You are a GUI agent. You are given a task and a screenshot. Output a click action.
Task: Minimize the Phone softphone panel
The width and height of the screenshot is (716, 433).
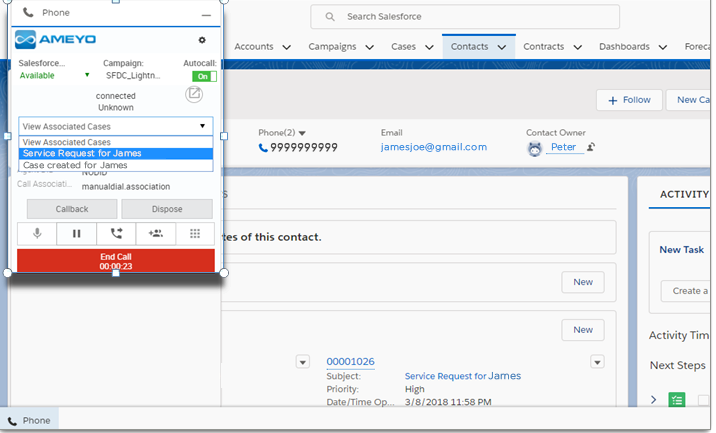(x=206, y=16)
